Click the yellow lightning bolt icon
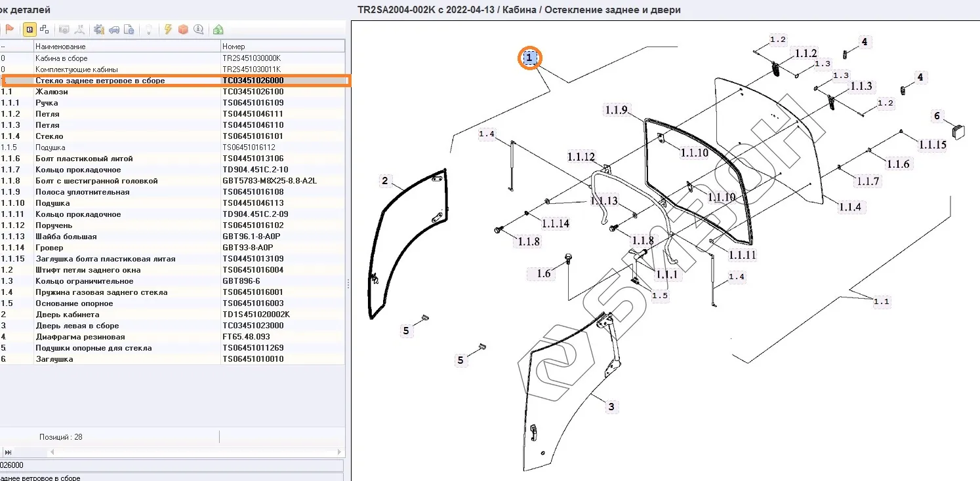The height and width of the screenshot is (481, 980). click(168, 29)
